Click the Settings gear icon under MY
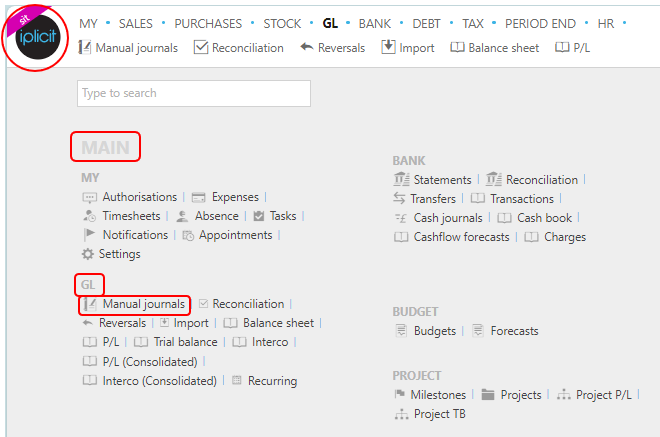This screenshot has width=660, height=437. 88,254
